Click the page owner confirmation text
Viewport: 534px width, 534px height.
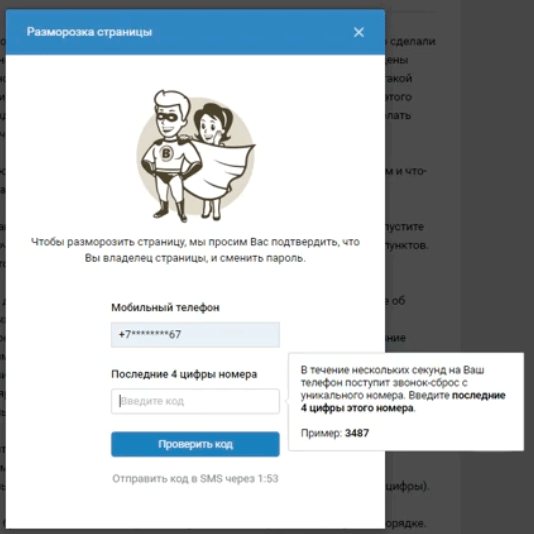pos(195,250)
